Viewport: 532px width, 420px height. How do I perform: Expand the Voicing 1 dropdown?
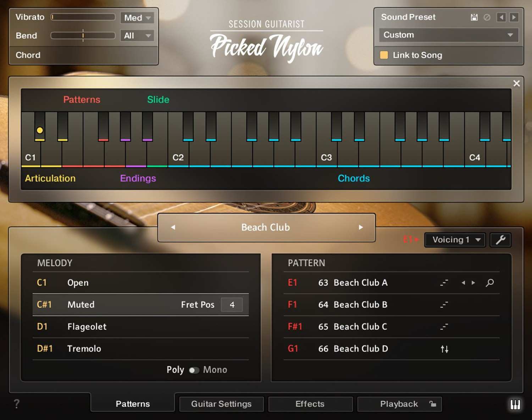[x=455, y=240]
